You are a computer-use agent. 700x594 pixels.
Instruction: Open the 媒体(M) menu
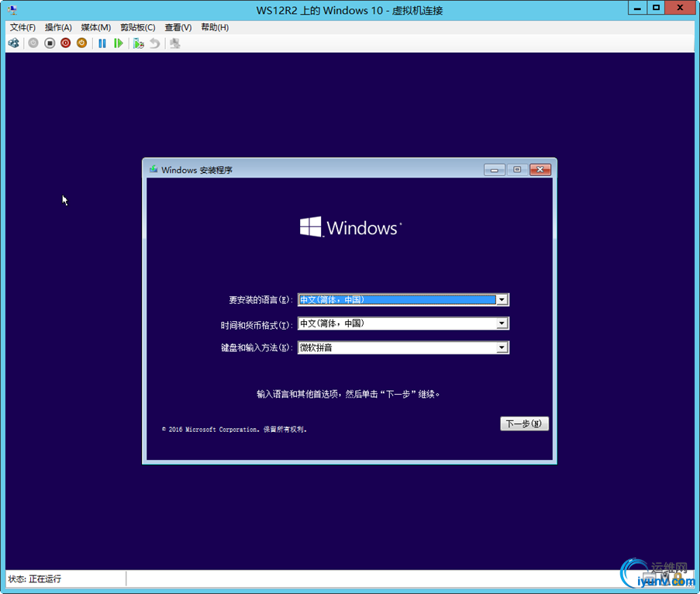[96, 27]
